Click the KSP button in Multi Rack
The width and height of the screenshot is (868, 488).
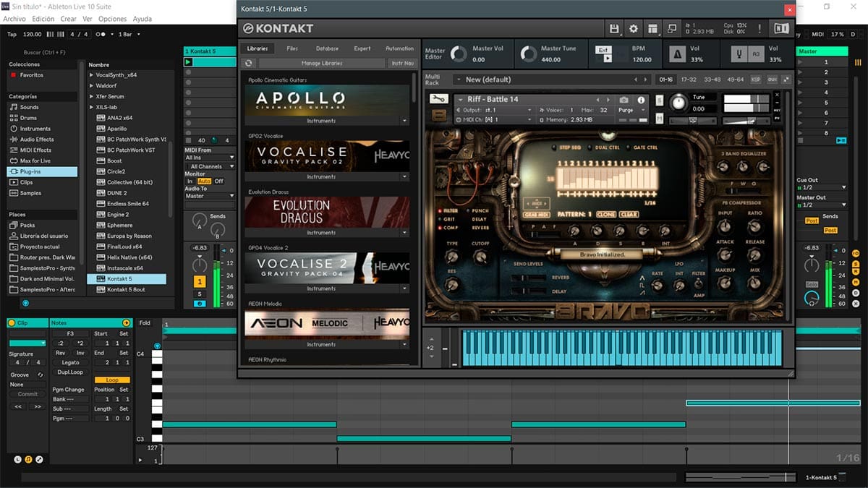(756, 80)
